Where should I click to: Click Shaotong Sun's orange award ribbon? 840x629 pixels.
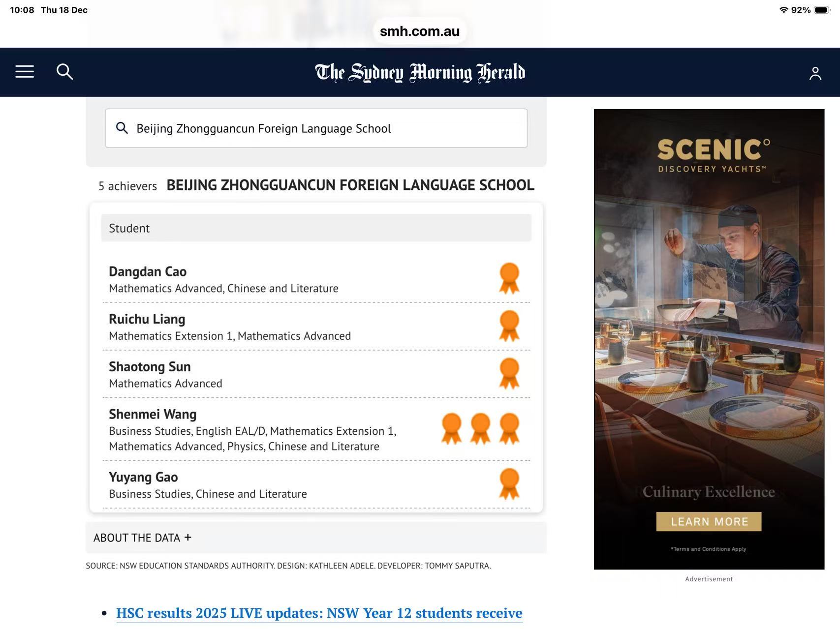(509, 374)
